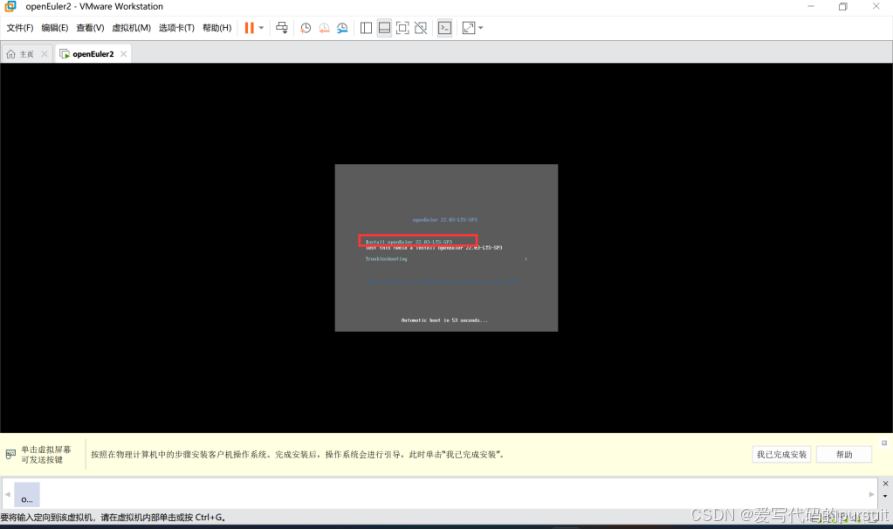Click the stretch guest display icon

coord(468,28)
